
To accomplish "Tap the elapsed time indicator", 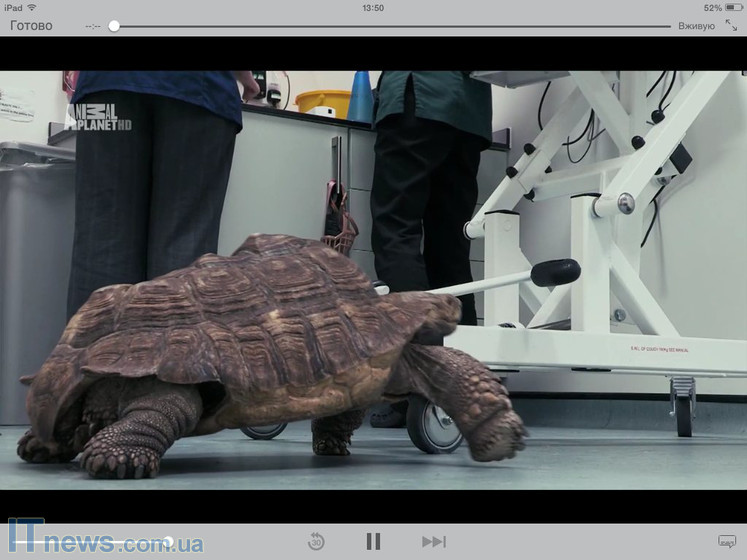I will pyautogui.click(x=93, y=26).
